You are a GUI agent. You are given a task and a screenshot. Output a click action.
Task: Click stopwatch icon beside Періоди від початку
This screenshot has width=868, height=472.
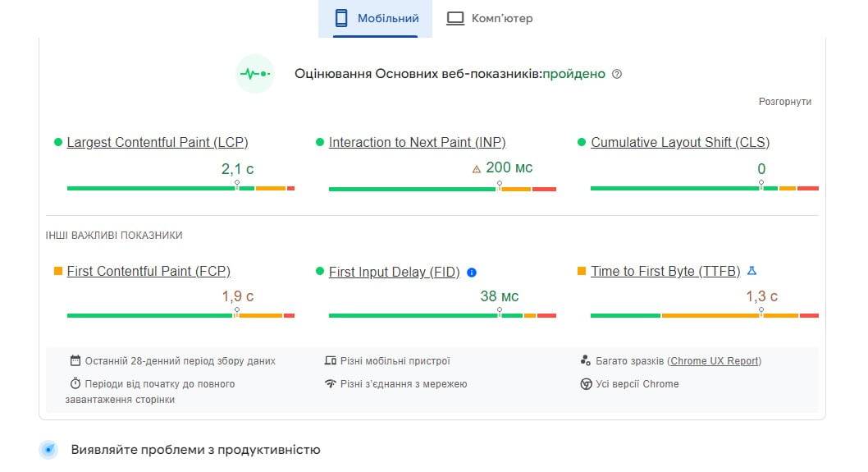(75, 383)
